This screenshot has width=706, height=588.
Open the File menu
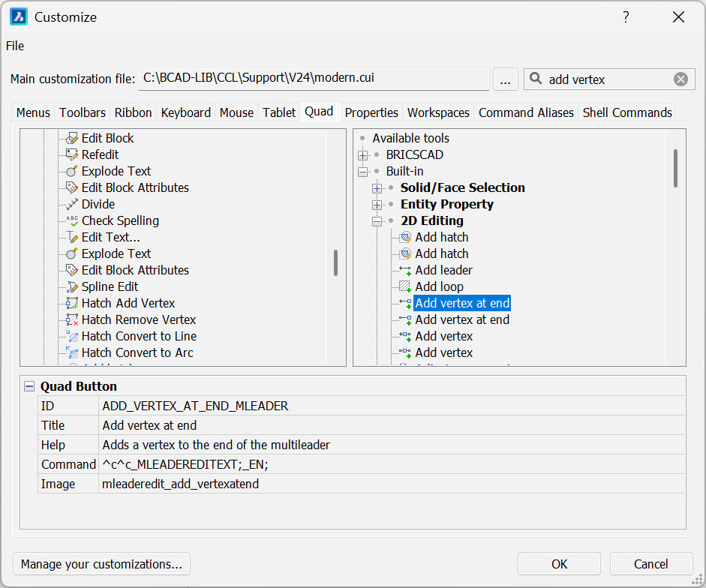[x=15, y=46]
